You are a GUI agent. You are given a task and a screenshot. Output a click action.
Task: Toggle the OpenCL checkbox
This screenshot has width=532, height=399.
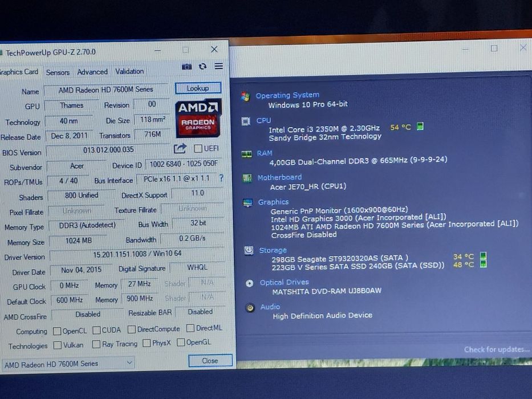pyautogui.click(x=57, y=331)
